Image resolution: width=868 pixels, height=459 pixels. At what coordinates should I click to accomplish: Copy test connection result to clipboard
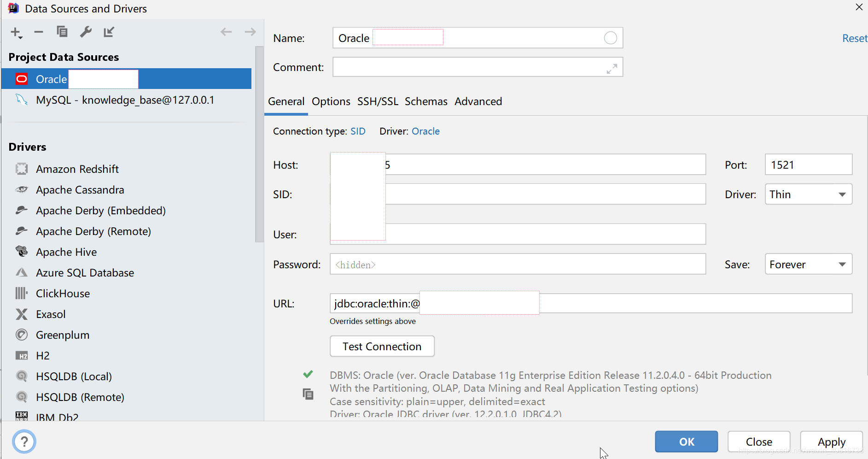click(308, 394)
